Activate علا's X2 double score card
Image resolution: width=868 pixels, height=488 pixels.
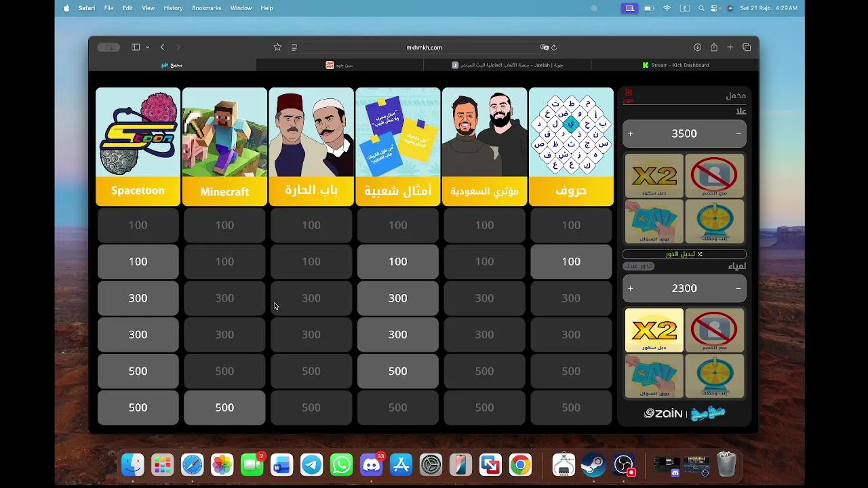(x=654, y=176)
